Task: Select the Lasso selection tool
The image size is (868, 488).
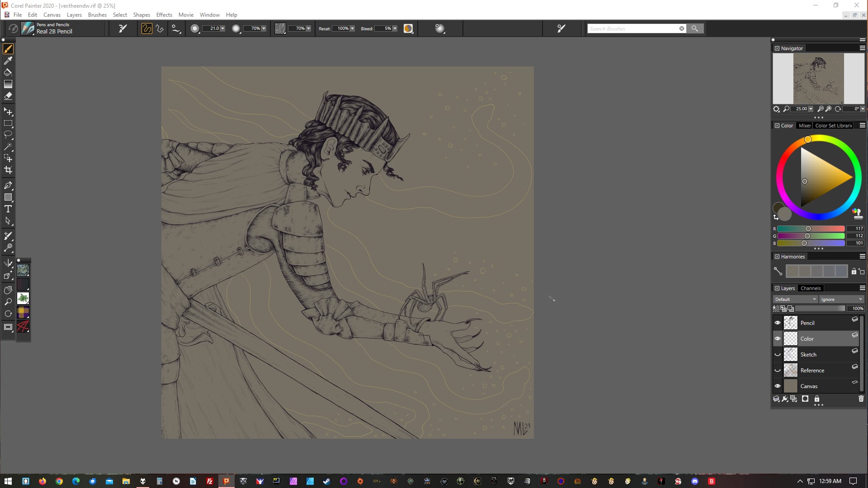Action: tap(8, 134)
